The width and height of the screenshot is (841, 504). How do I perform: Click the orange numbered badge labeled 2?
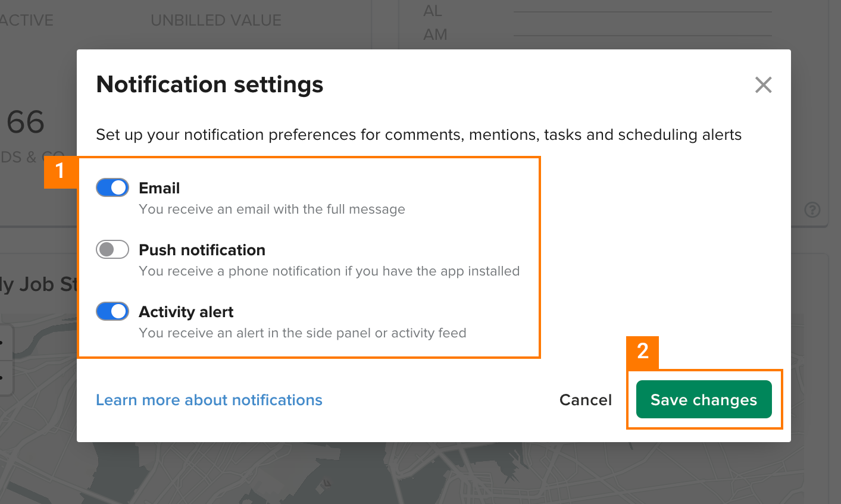[x=643, y=352]
